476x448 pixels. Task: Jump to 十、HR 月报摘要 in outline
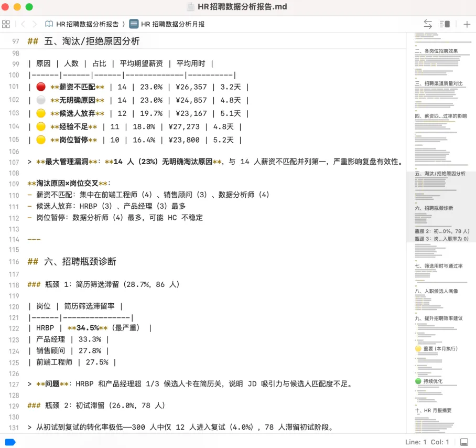click(434, 411)
